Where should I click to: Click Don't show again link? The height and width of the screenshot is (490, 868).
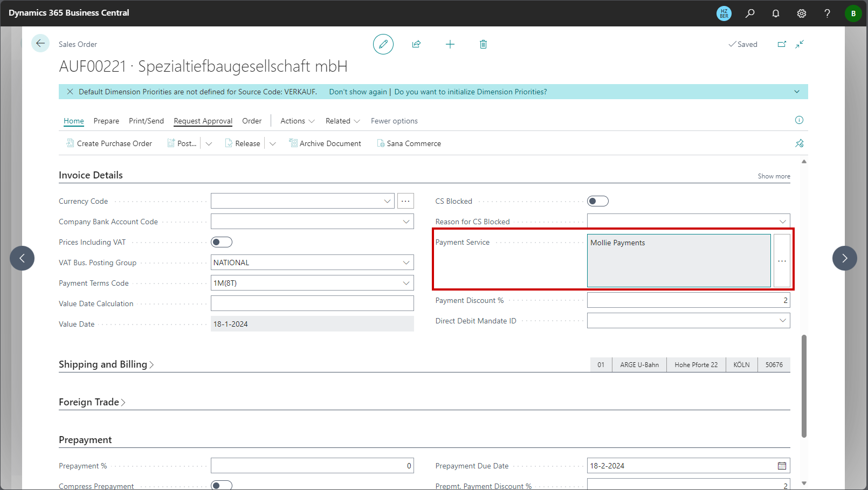tap(358, 92)
